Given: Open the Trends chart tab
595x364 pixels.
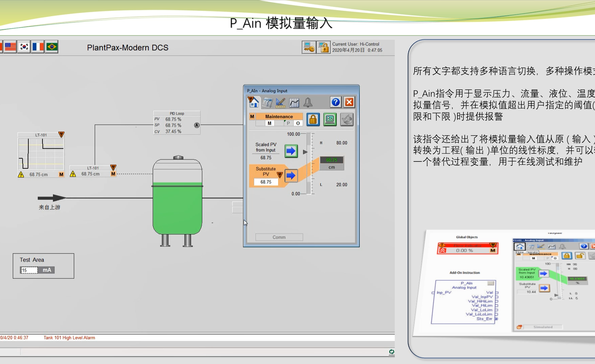Looking at the screenshot, I should [294, 102].
